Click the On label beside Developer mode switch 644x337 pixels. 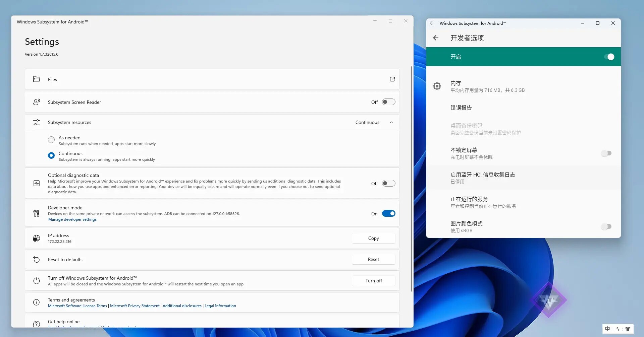(374, 214)
